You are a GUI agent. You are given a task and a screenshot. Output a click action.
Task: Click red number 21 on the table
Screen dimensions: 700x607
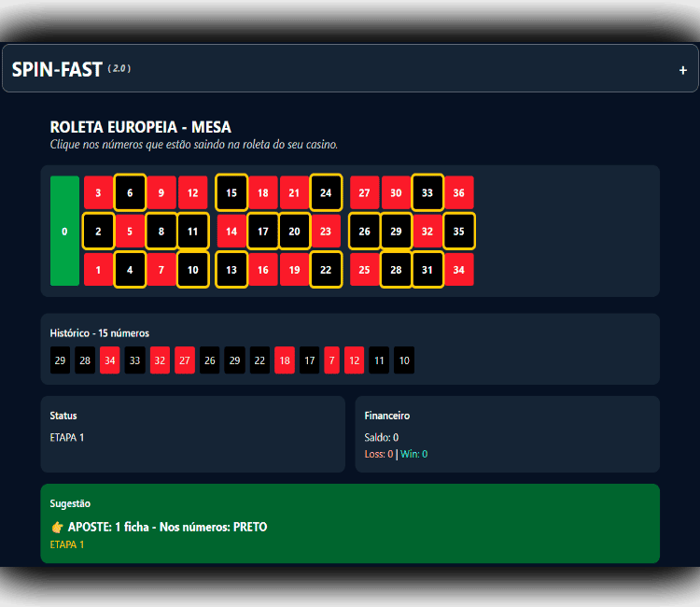coord(294,192)
